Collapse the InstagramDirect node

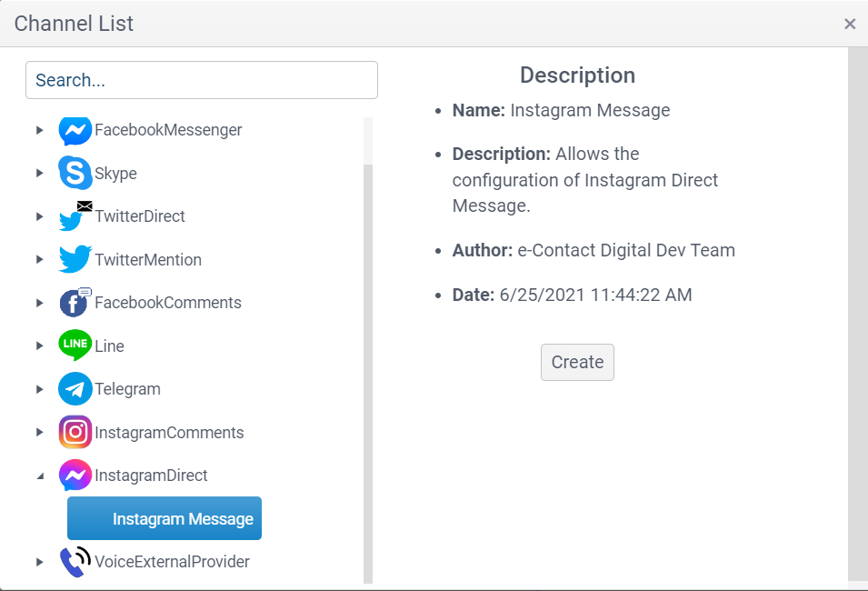(40, 476)
